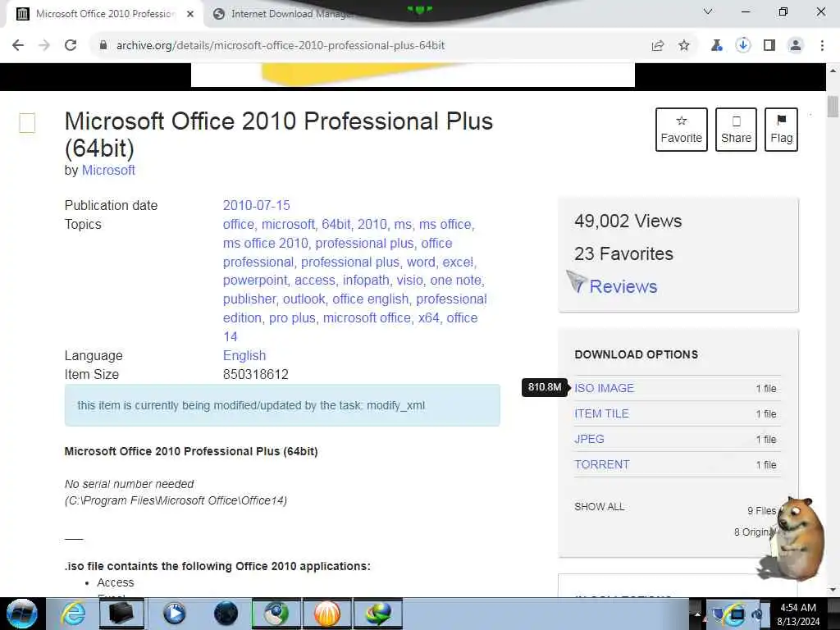The width and height of the screenshot is (840, 630).
Task: Click the browser forward arrow
Action: click(44, 46)
